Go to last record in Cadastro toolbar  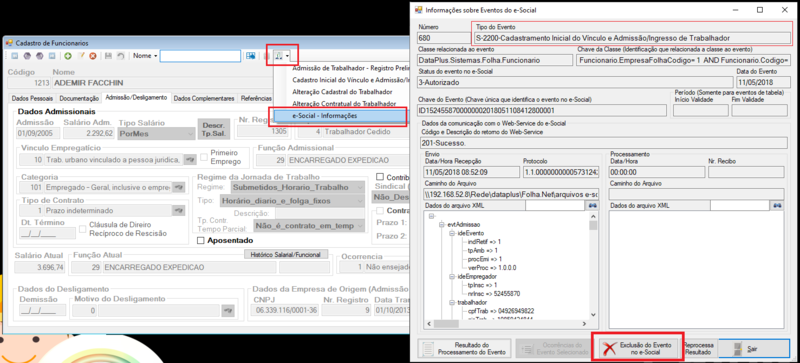[51, 56]
